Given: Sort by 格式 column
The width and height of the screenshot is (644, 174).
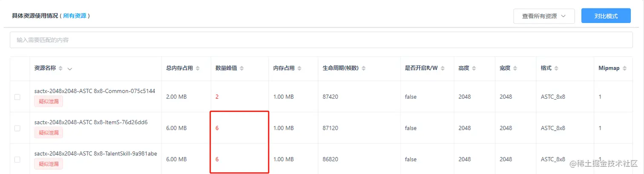Looking at the screenshot, I should pyautogui.click(x=556, y=68).
